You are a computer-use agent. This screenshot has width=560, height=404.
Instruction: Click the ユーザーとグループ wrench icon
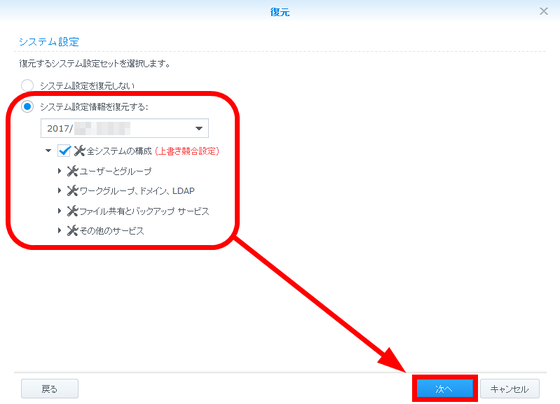pyautogui.click(x=72, y=171)
